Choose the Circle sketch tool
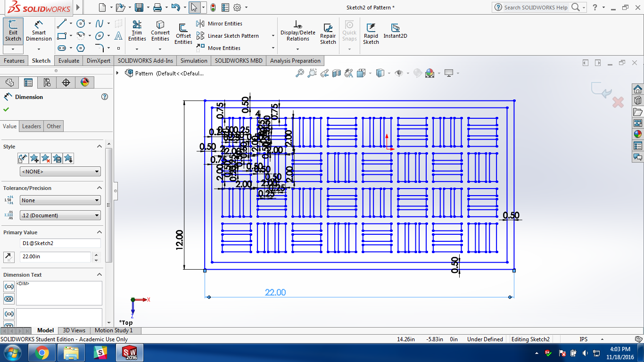The width and height of the screenshot is (644, 362). (81, 23)
